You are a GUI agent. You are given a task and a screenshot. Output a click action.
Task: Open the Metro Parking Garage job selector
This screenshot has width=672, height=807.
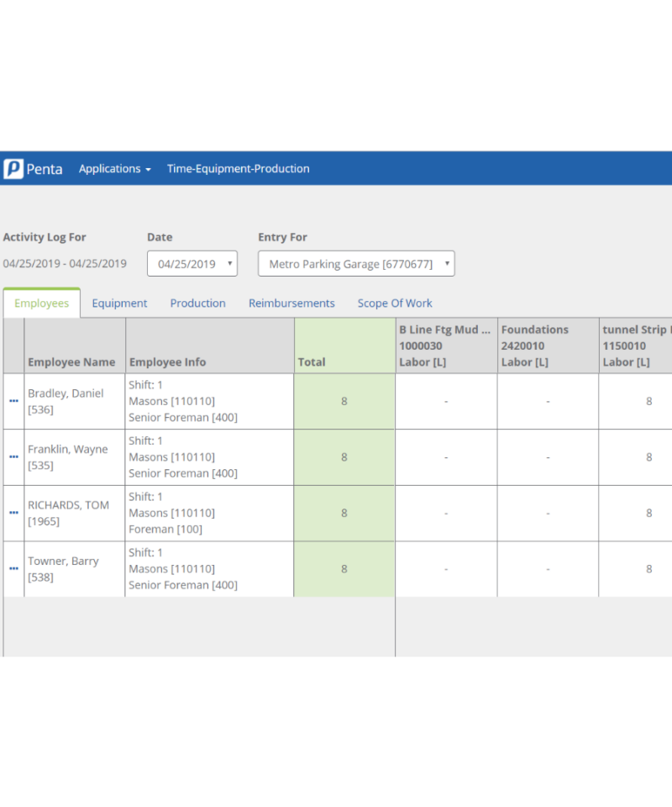(x=355, y=263)
